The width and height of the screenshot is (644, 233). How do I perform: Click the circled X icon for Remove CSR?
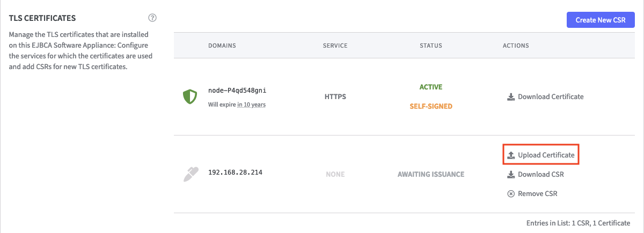[511, 194]
